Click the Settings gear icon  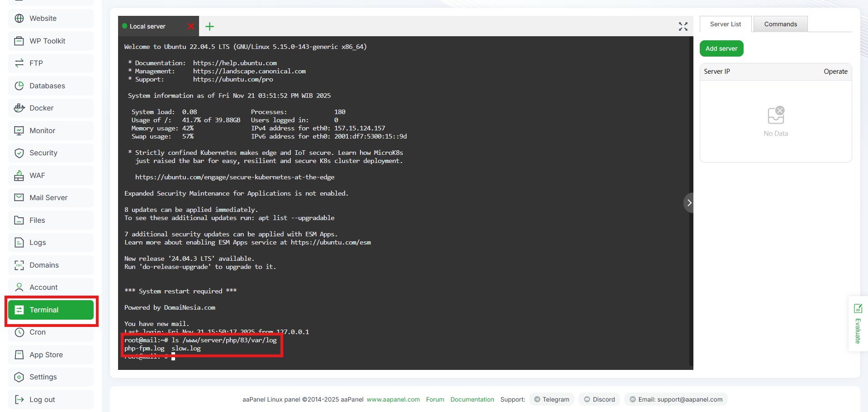tap(19, 377)
